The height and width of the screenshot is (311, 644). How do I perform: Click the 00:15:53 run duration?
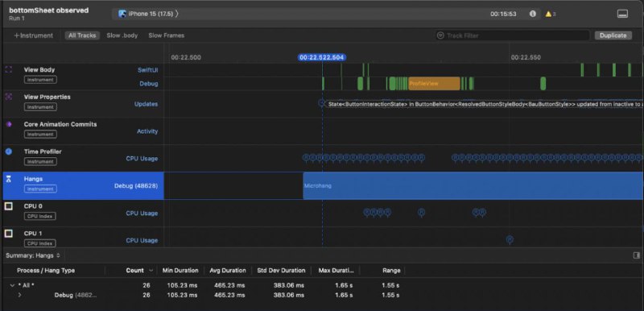[x=503, y=14]
